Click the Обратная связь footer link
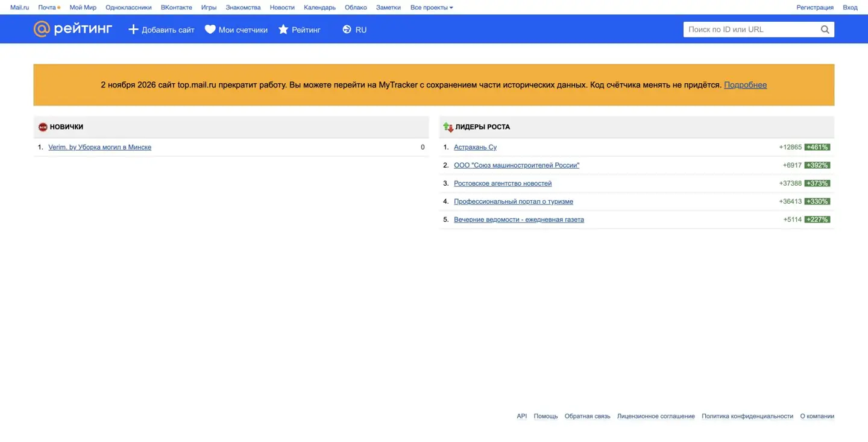Image resolution: width=868 pixels, height=442 pixels. pyautogui.click(x=588, y=416)
